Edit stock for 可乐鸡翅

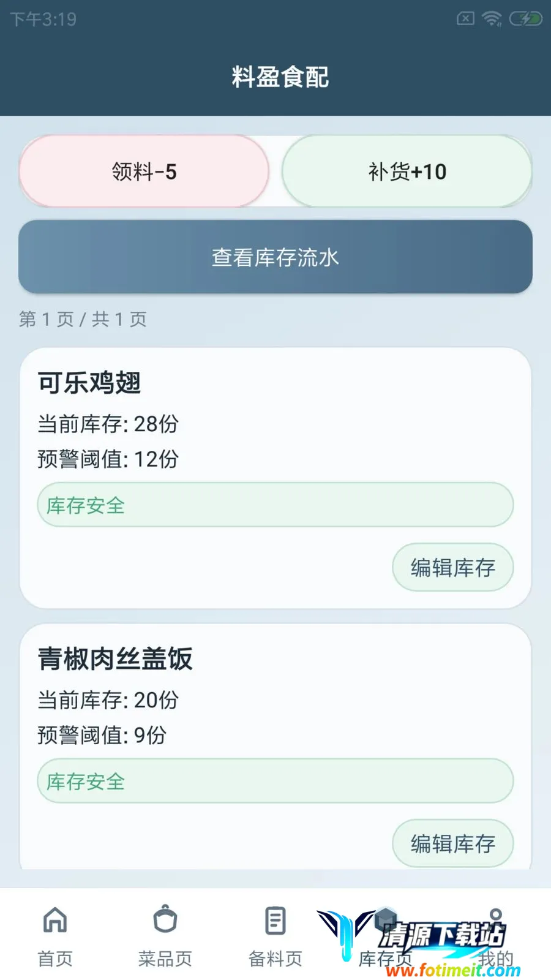tap(453, 568)
